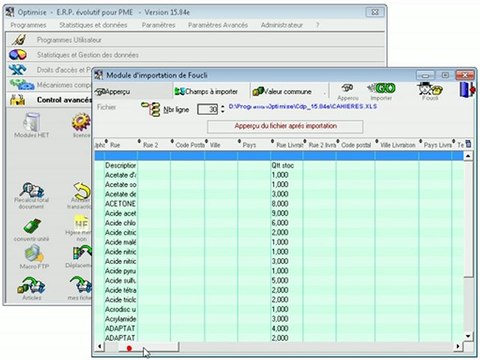Click the small document icon at grid header end
Viewport: 480px width, 360px height.
(468, 144)
